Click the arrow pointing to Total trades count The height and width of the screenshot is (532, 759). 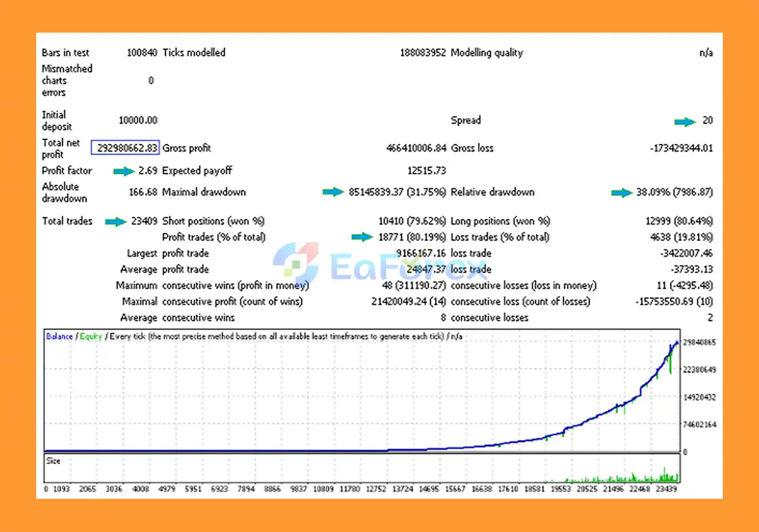(x=116, y=222)
